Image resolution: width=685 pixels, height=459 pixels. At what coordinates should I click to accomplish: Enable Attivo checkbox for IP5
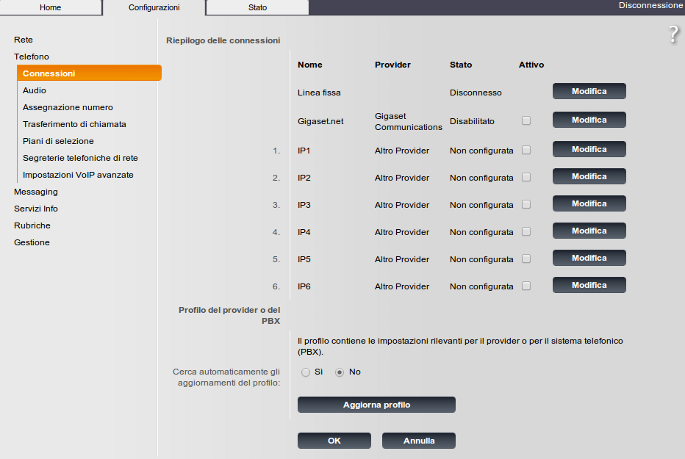[526, 259]
